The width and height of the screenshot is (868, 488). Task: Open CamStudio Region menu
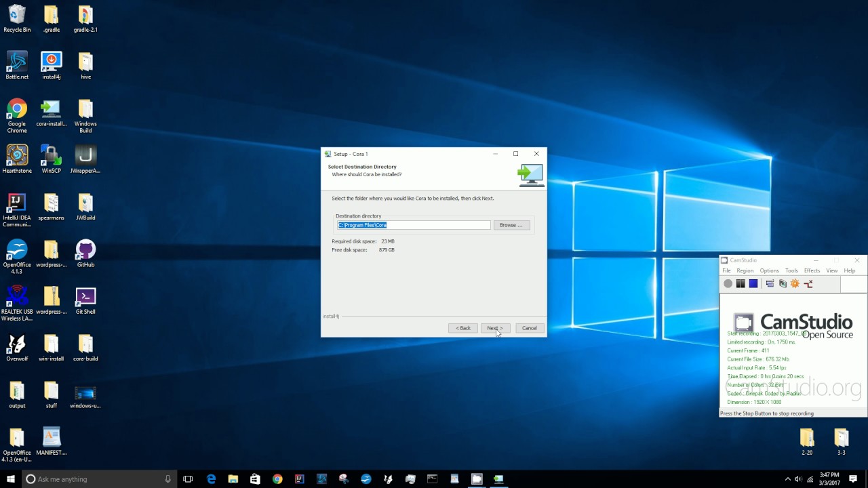[745, 270]
